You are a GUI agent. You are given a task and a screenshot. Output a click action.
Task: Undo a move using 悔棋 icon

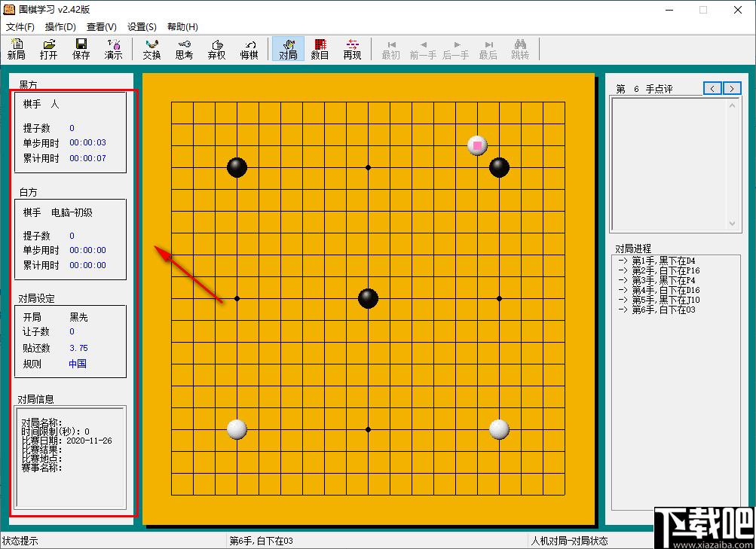coord(249,50)
